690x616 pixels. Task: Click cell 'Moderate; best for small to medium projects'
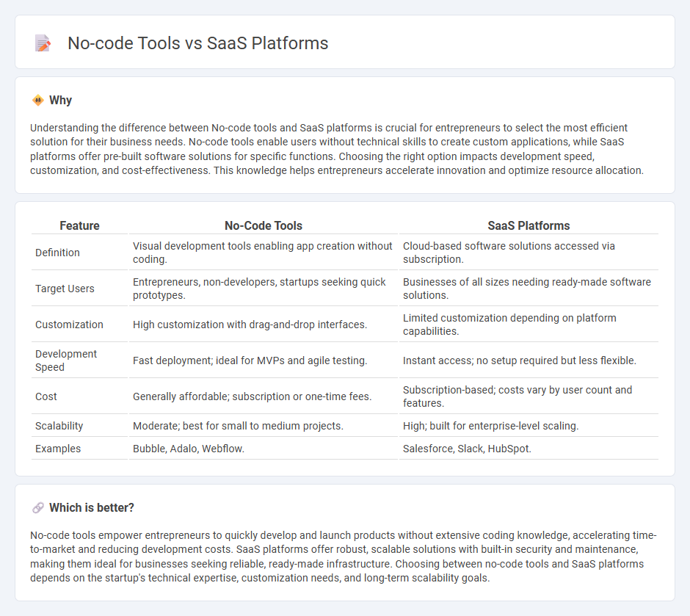coord(263,426)
